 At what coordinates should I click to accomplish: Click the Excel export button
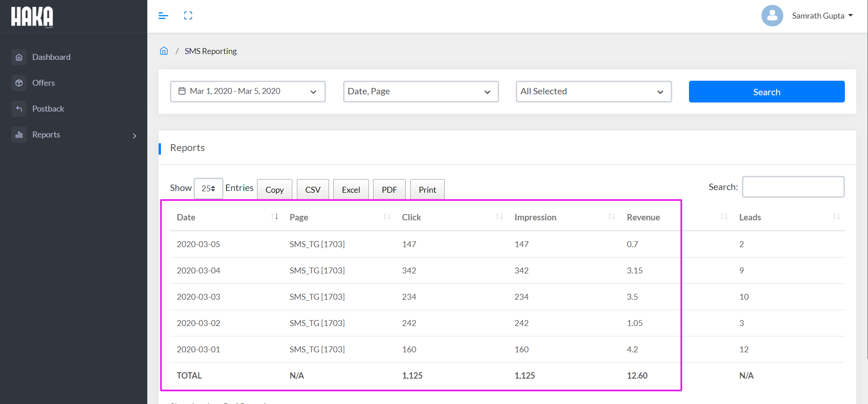point(351,190)
